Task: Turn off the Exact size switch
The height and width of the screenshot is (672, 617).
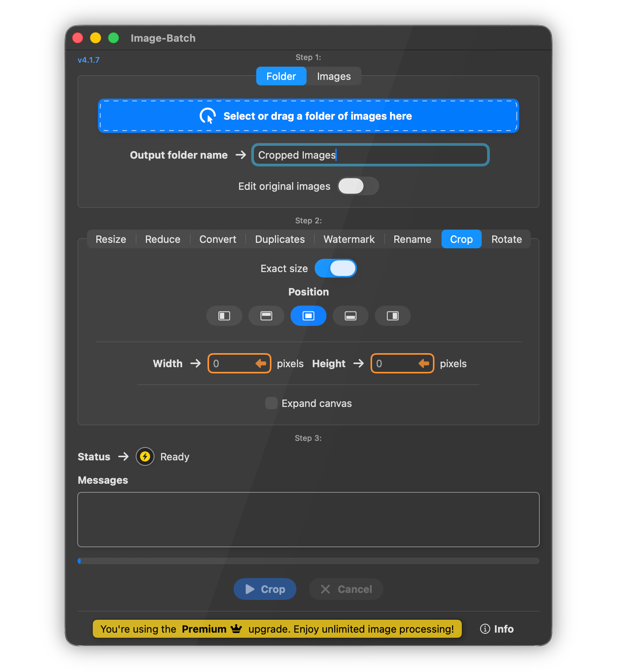Action: tap(336, 268)
